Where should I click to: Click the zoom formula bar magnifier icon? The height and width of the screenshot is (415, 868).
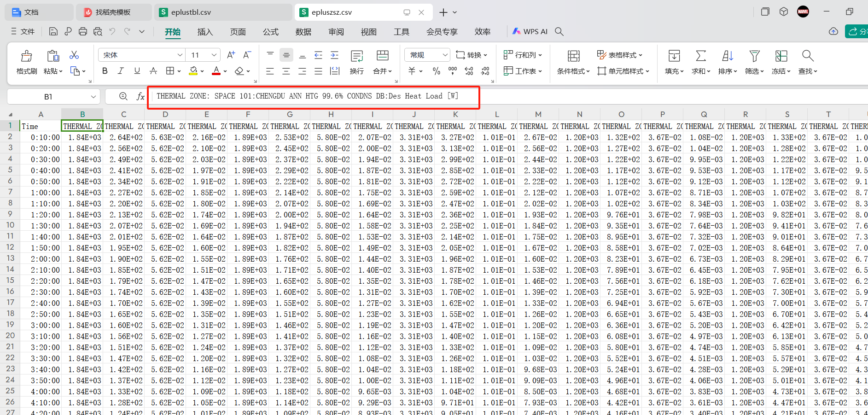(x=123, y=96)
